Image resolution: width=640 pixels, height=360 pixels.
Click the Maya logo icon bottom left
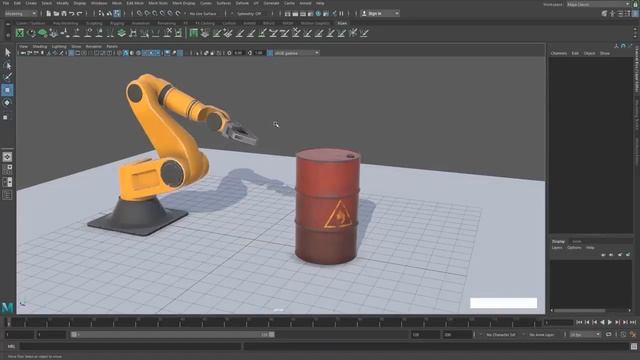[7, 307]
